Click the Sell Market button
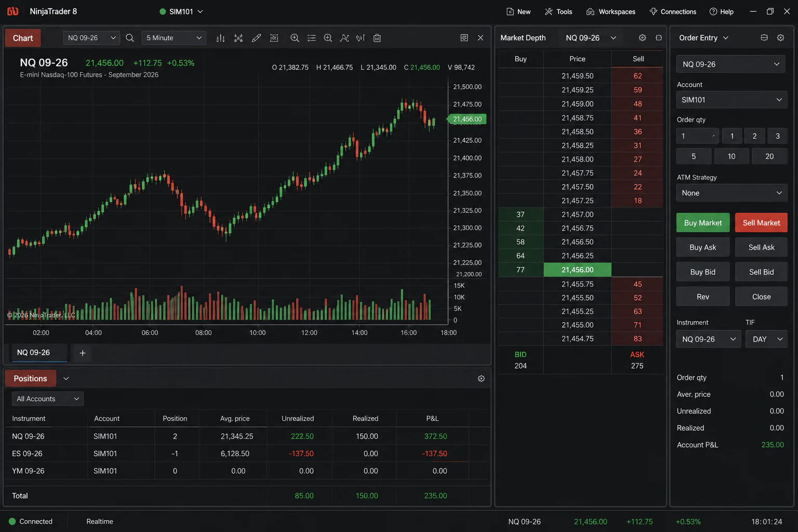This screenshot has height=532, width=798. click(x=761, y=223)
